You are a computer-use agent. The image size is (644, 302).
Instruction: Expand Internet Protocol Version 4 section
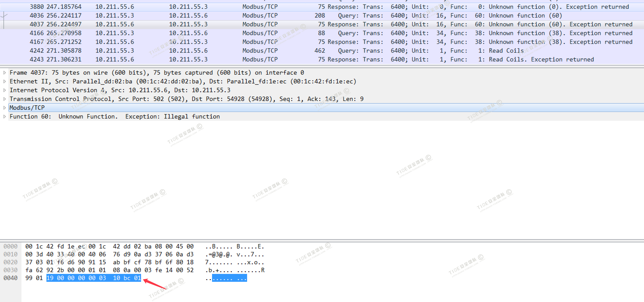(5, 90)
